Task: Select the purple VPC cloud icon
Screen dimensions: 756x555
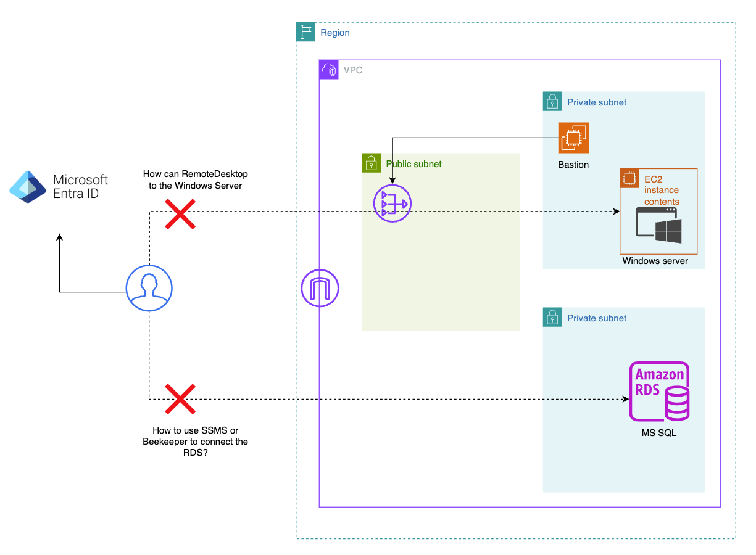Action: click(x=329, y=70)
